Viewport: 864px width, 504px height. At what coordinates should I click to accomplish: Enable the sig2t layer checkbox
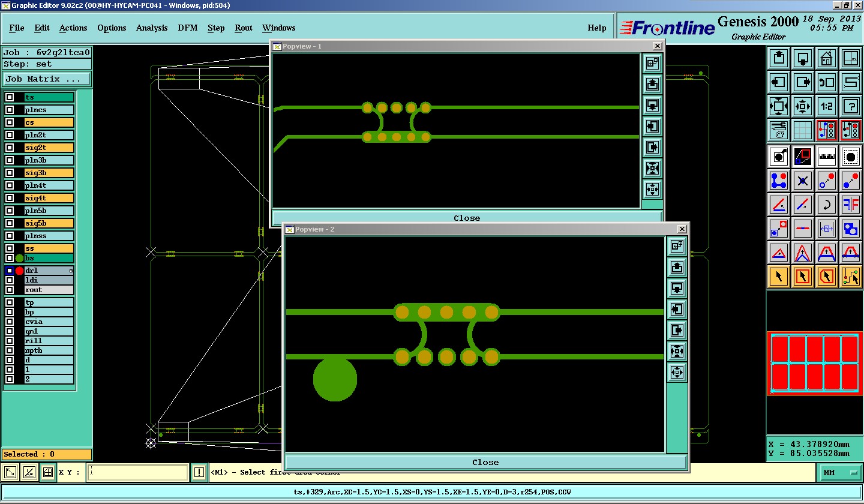pyautogui.click(x=10, y=148)
